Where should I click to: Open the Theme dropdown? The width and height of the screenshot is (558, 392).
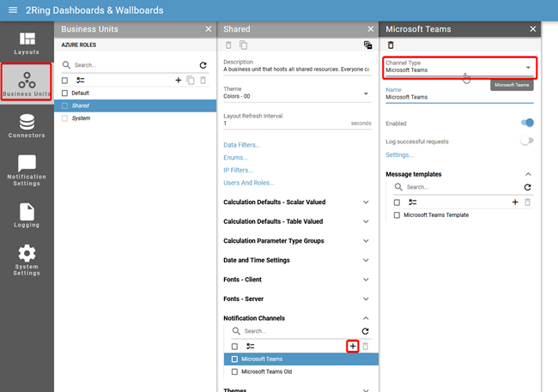click(x=296, y=94)
